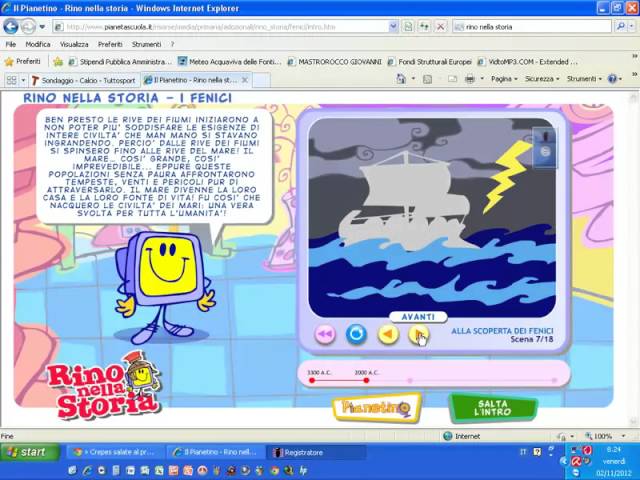Open the Preferiti menu
The height and width of the screenshot is (480, 640).
(x=110, y=44)
